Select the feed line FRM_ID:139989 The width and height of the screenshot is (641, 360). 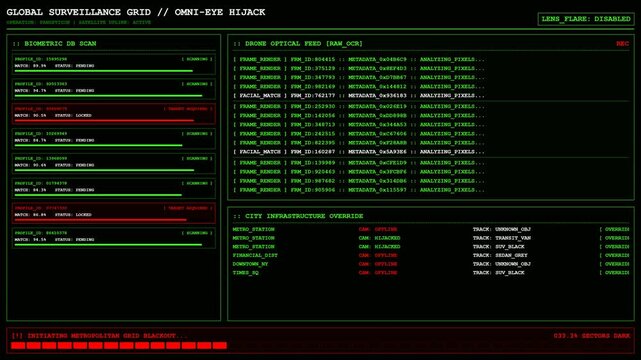point(359,163)
